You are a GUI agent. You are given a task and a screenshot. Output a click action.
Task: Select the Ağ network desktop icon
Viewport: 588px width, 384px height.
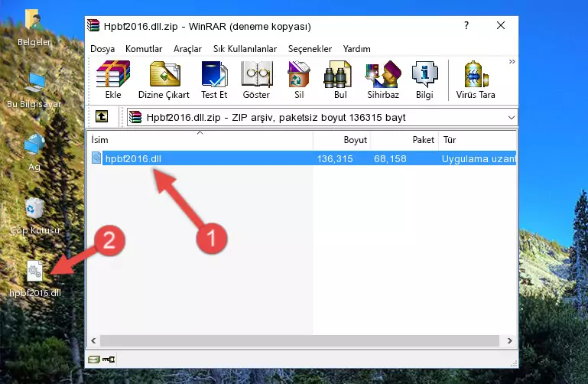34,152
